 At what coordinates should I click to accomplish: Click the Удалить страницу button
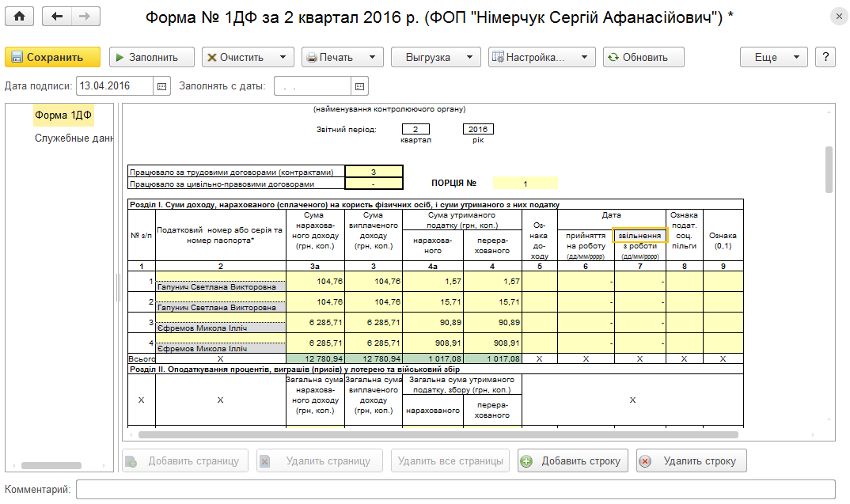tap(320, 460)
